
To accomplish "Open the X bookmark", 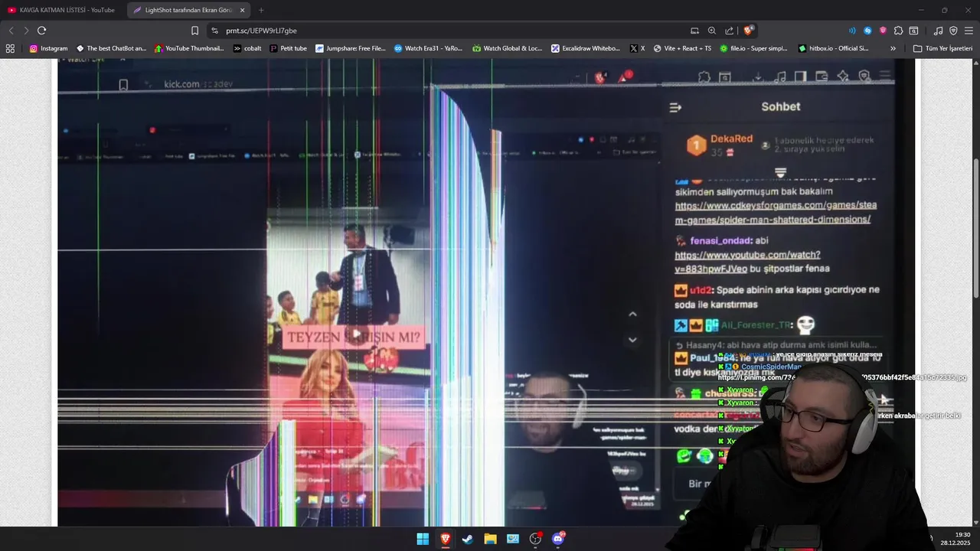I will (x=637, y=48).
